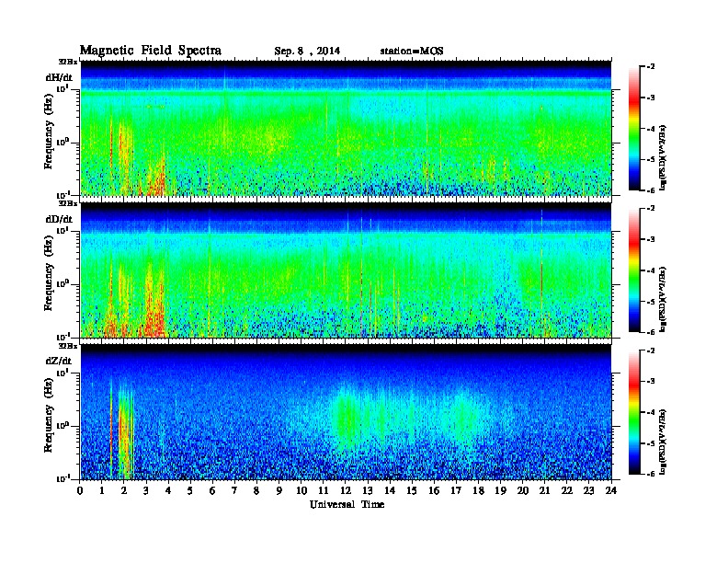This screenshot has width=728, height=563.
Task: Click hour tick label "6" on time axis
Action: (212, 490)
